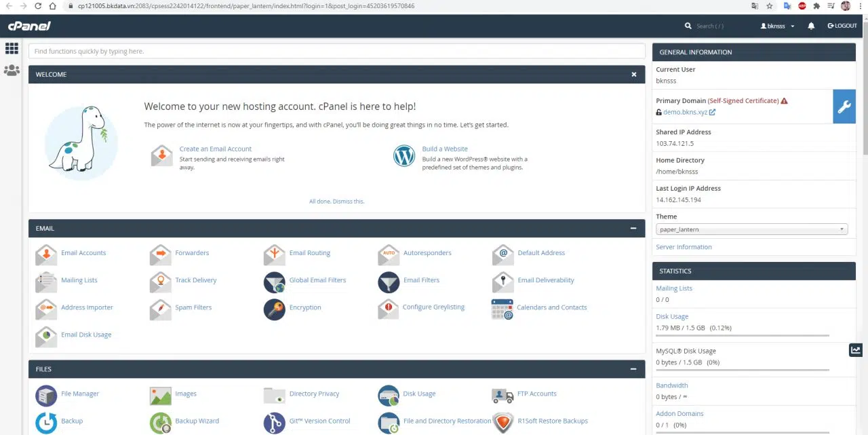Open the Images icon

161,395
